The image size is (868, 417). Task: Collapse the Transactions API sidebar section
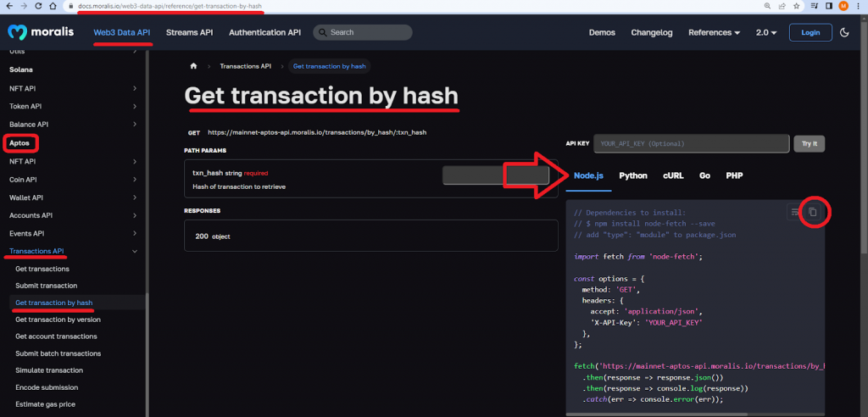click(x=135, y=251)
